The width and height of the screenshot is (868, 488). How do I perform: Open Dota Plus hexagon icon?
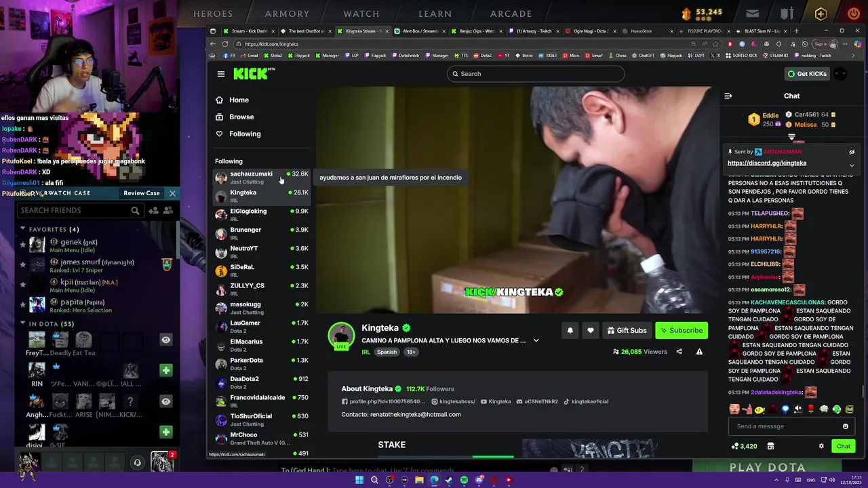point(821,14)
